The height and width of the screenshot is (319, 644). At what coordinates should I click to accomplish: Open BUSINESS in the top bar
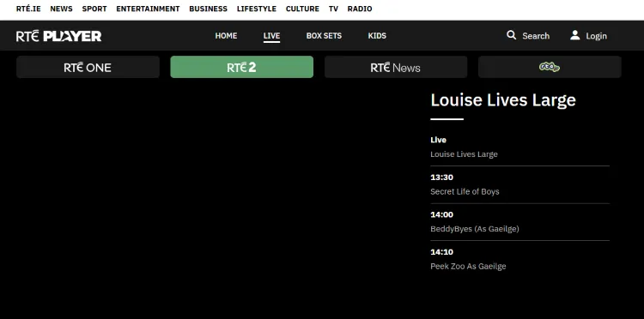(209, 9)
